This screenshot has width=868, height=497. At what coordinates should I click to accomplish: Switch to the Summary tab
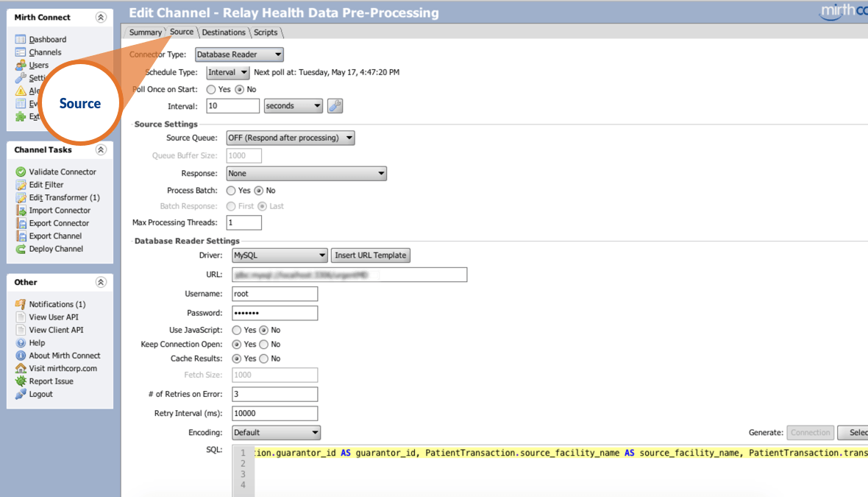145,32
